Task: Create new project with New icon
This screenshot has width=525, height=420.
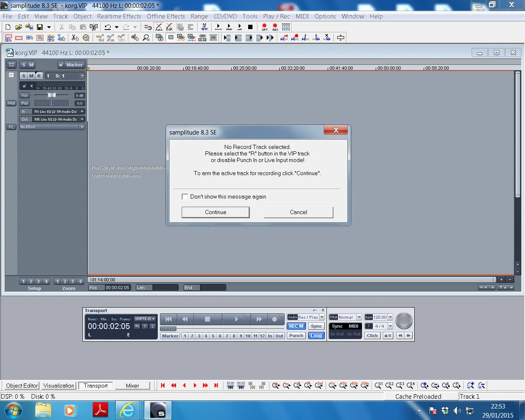Action: pyautogui.click(x=8, y=27)
